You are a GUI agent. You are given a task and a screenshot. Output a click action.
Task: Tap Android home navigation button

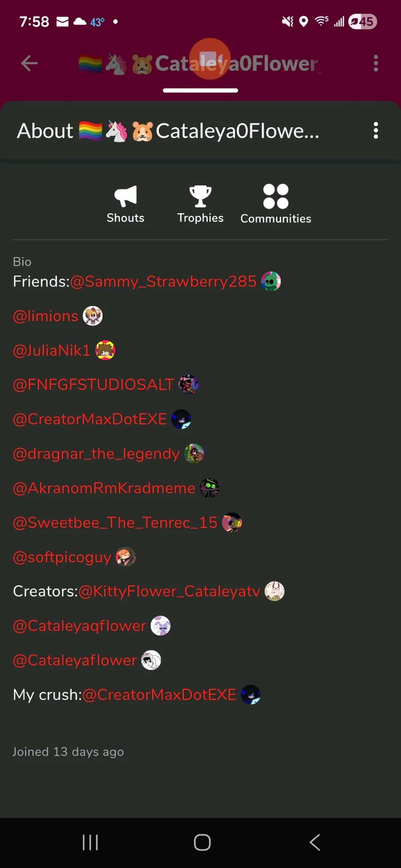coord(202,842)
